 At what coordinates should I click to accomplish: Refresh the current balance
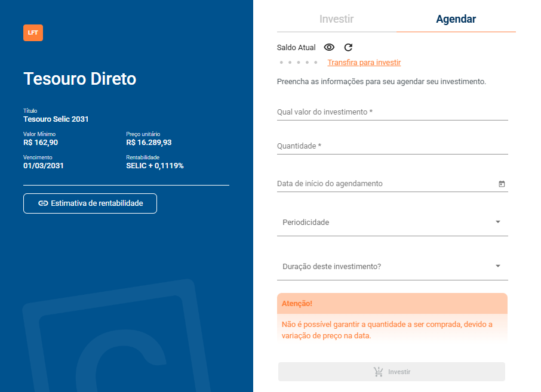[x=348, y=47]
